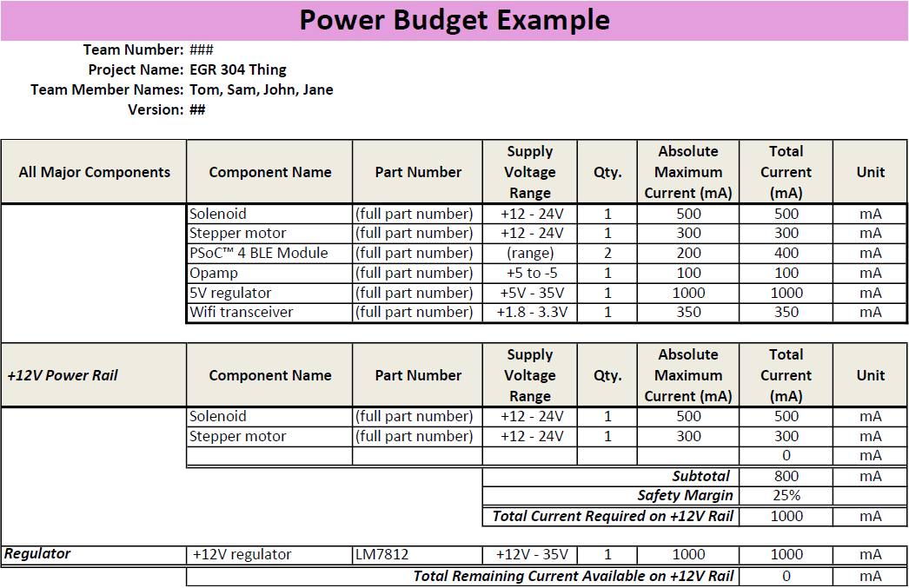
Task: Click the "Wifi transceiver" component name cell
Action: click(x=242, y=312)
